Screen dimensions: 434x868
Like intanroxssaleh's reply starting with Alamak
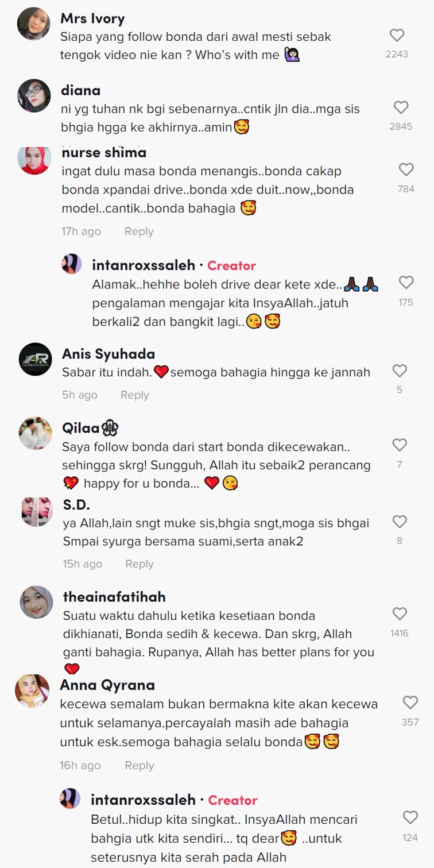[x=406, y=283]
